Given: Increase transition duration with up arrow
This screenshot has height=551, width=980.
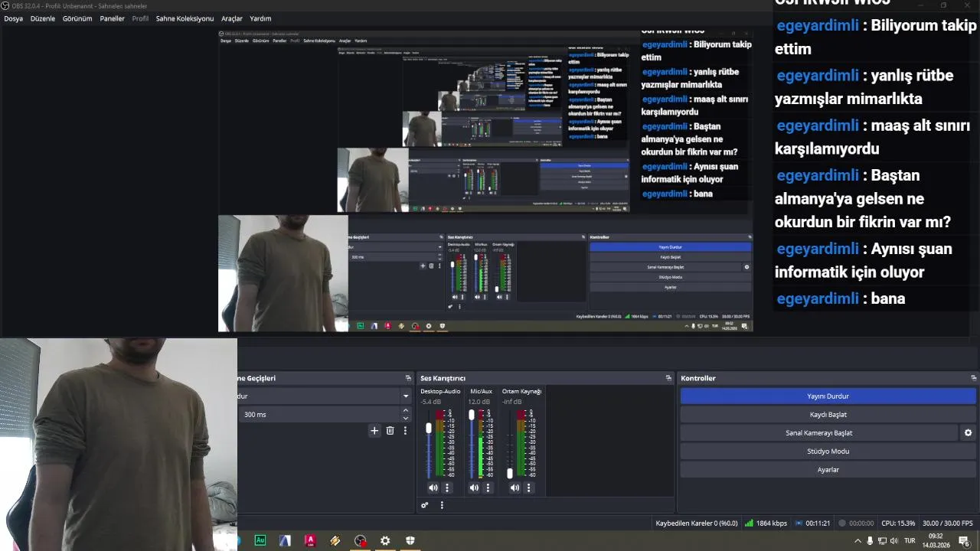Looking at the screenshot, I should [406, 410].
